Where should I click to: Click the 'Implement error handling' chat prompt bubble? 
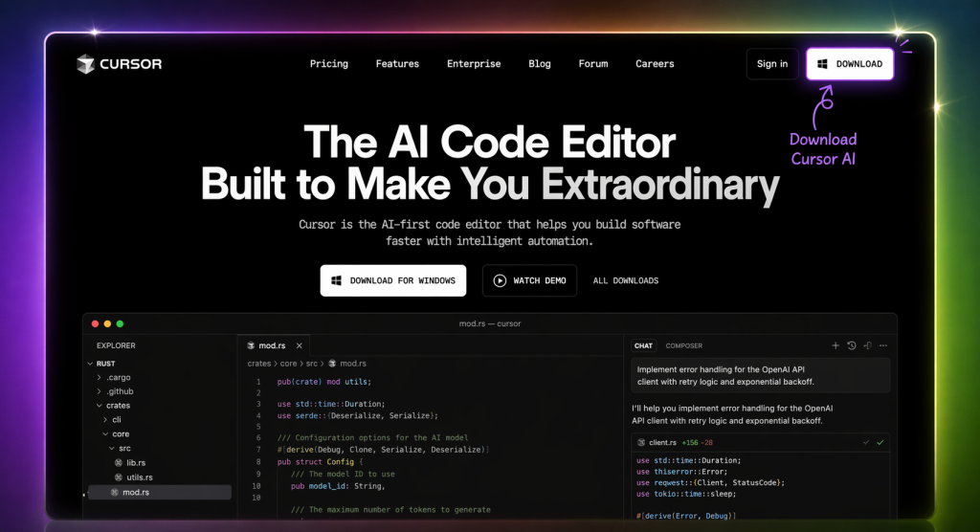point(760,376)
